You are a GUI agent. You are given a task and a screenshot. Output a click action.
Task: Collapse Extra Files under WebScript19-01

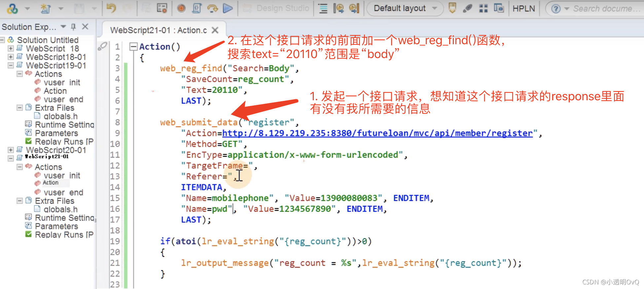coord(19,108)
